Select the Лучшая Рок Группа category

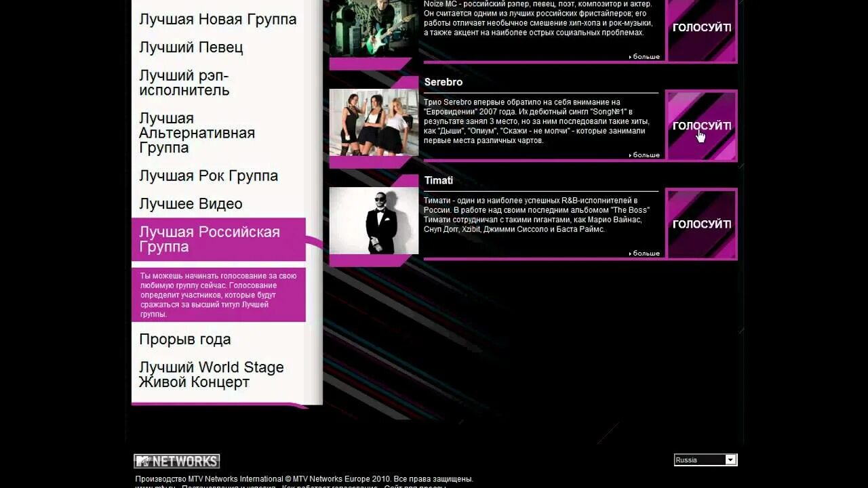click(x=209, y=176)
